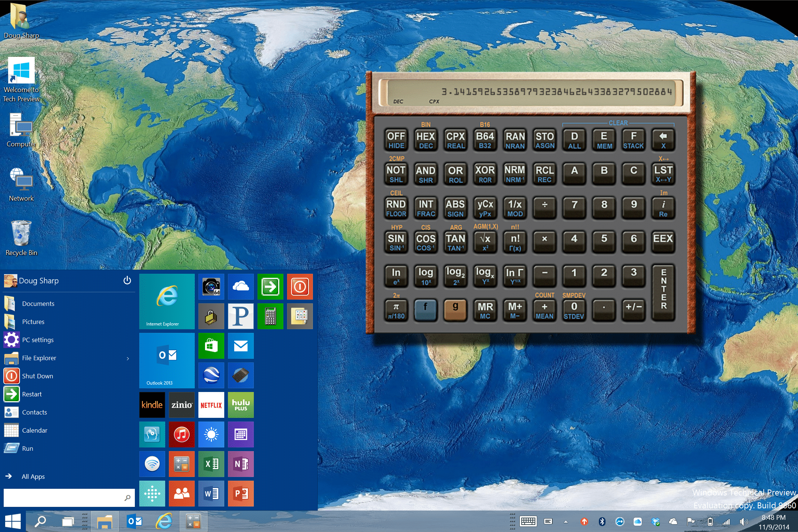Click the Start menu search box
Image resolution: width=798 pixels, height=532 pixels.
tap(69, 498)
